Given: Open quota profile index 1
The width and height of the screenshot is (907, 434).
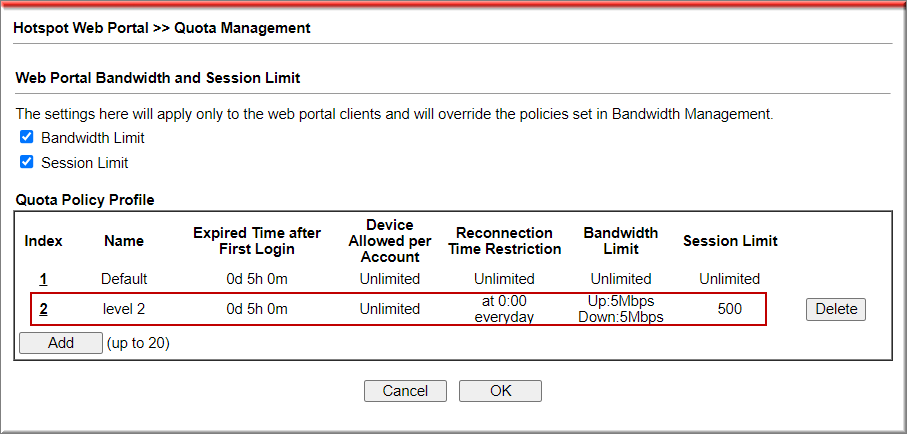Looking at the screenshot, I should (x=43, y=279).
